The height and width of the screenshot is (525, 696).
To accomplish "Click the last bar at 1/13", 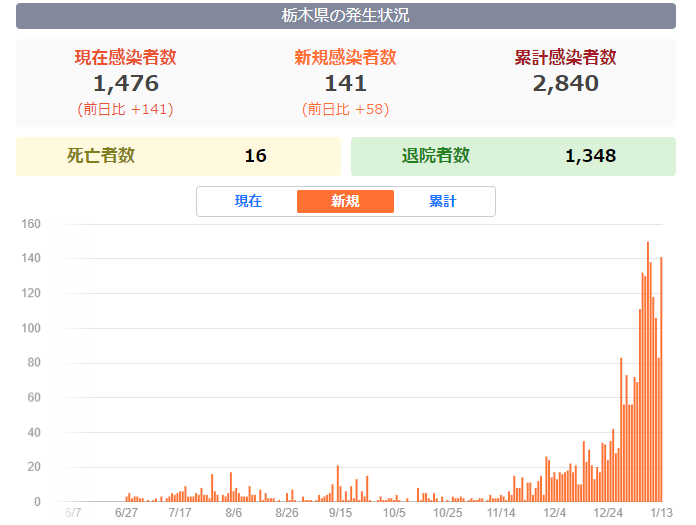I will point(661,379).
